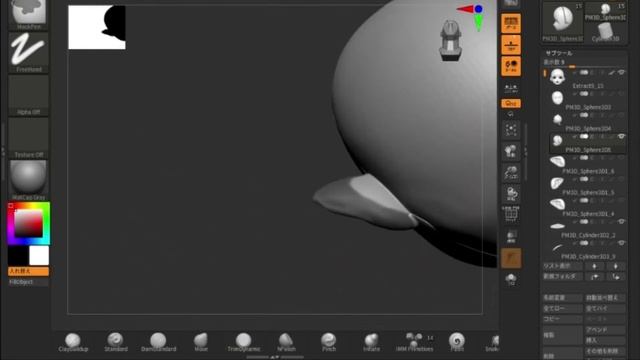Screen dimensions: 640x360
Task: Open the MaskPen brush thumbnail
Action: (x=28, y=14)
